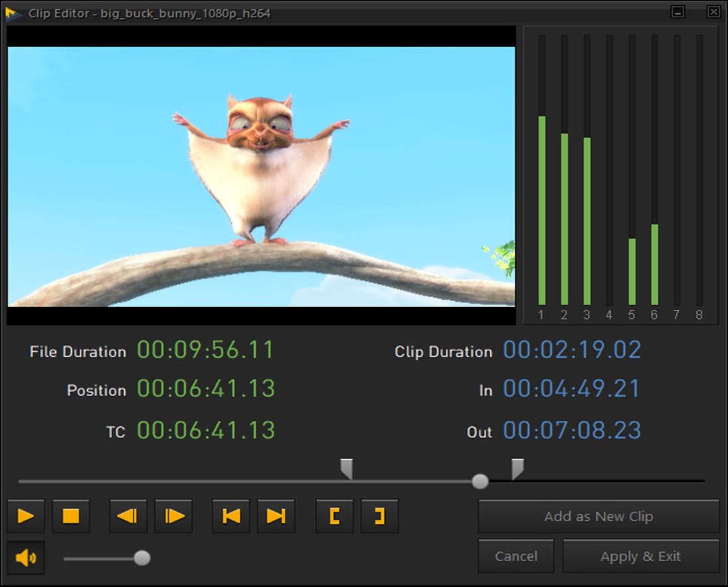Screen dimensions: 728x587
Task: Minimize the Clip Editor window
Action: (678, 11)
